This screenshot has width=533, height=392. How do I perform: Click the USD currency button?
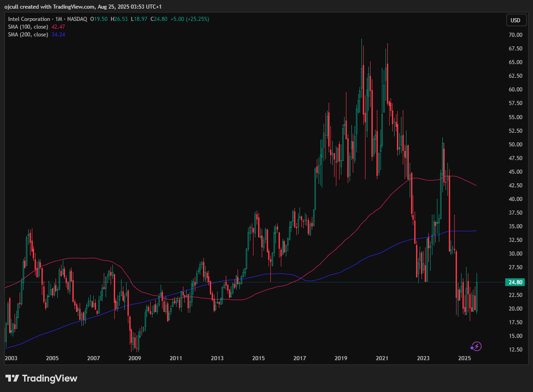[x=515, y=20]
